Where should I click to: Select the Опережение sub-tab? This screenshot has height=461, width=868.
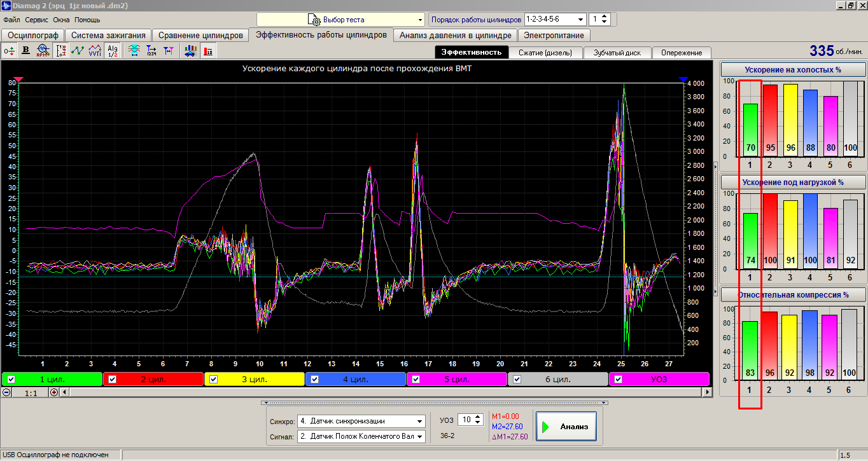682,53
